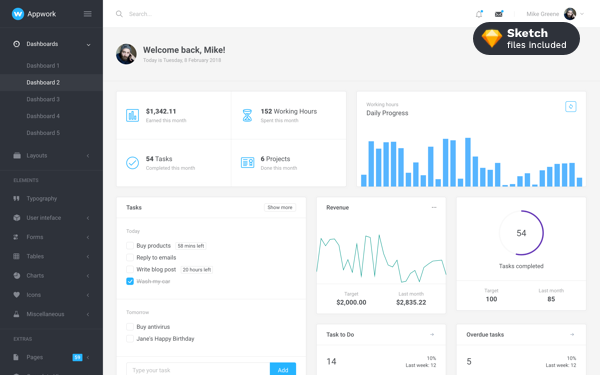Refresh the Daily Progress chart
The width and height of the screenshot is (600, 375).
pos(571,106)
